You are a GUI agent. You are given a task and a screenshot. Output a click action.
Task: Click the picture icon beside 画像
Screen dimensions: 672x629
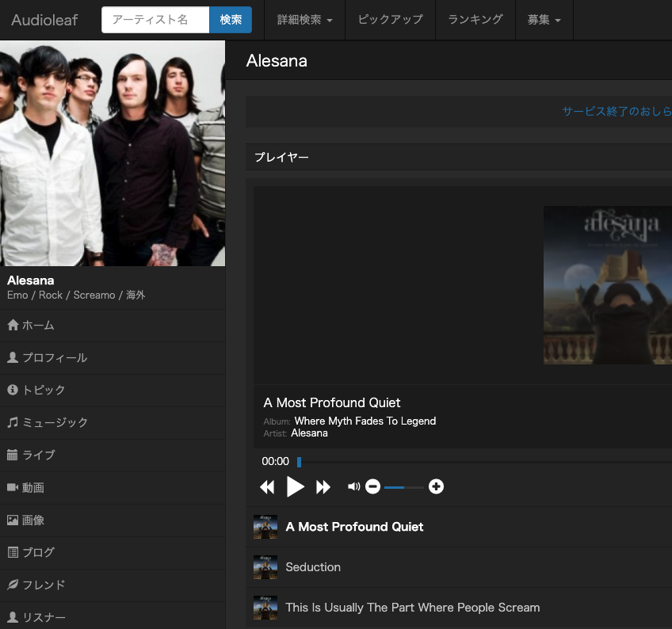pyautogui.click(x=13, y=520)
